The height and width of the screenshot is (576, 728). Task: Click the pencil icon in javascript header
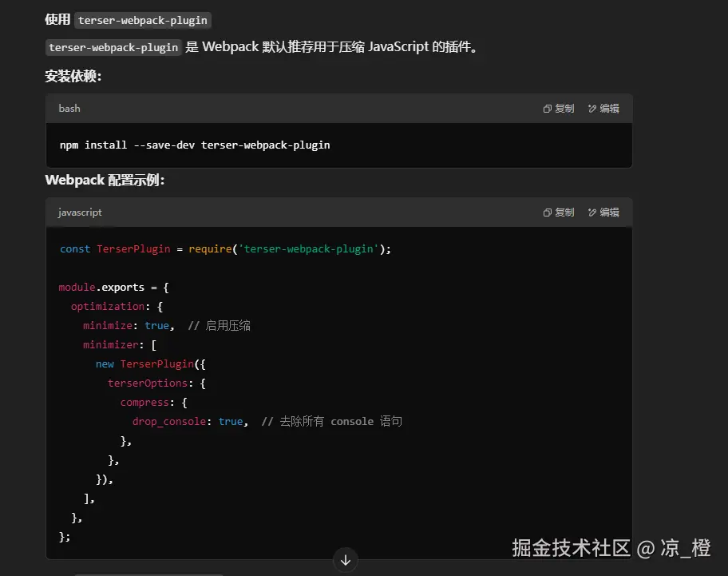coord(592,213)
